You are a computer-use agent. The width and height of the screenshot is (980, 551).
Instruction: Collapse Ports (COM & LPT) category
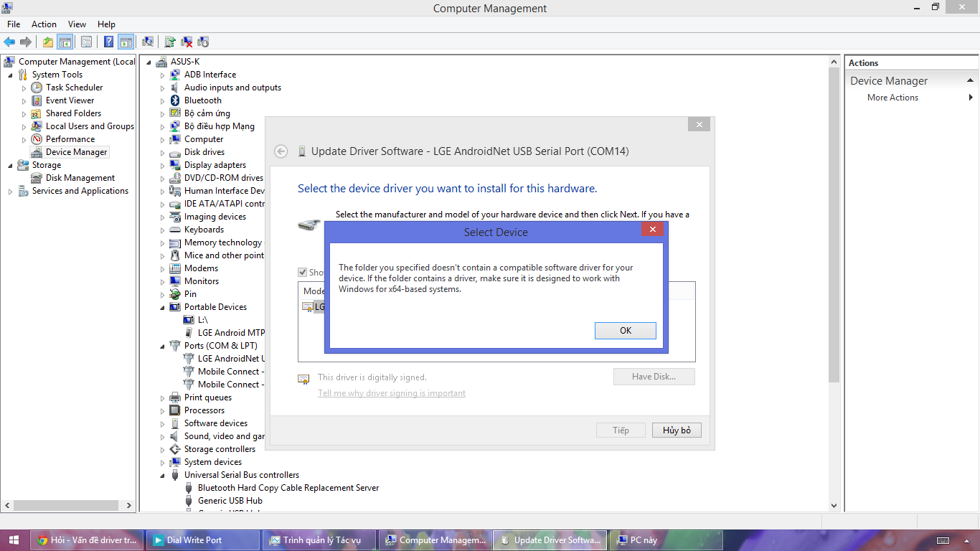(162, 346)
